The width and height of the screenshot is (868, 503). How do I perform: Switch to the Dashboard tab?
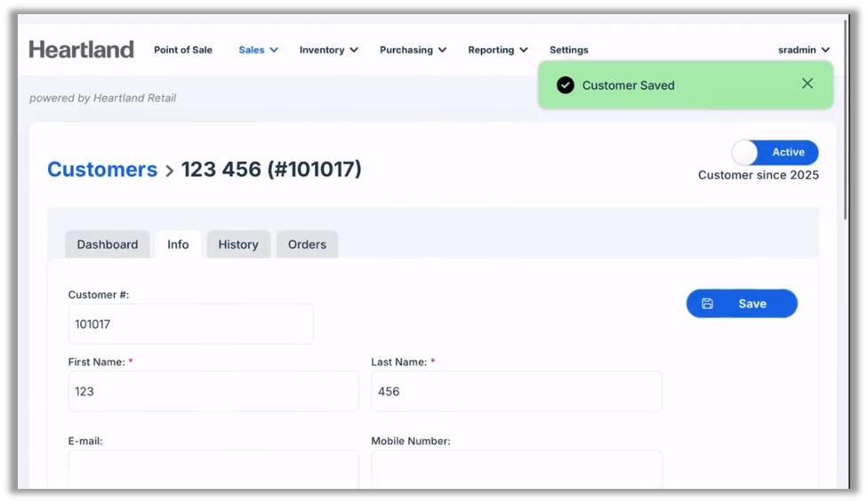(x=108, y=244)
